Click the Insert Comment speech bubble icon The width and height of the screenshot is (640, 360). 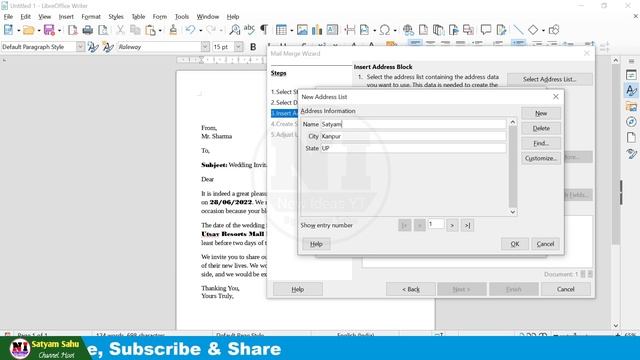[486, 30]
